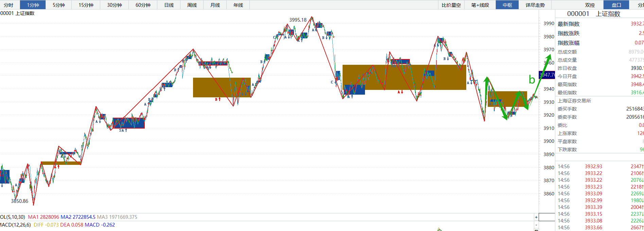Click the VOL(5,10,30) indicator label

(13, 217)
